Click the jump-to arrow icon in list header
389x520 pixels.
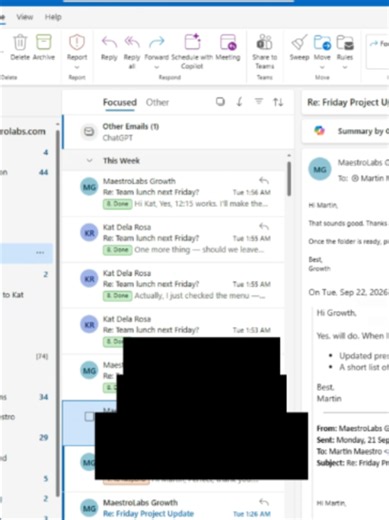[239, 101]
